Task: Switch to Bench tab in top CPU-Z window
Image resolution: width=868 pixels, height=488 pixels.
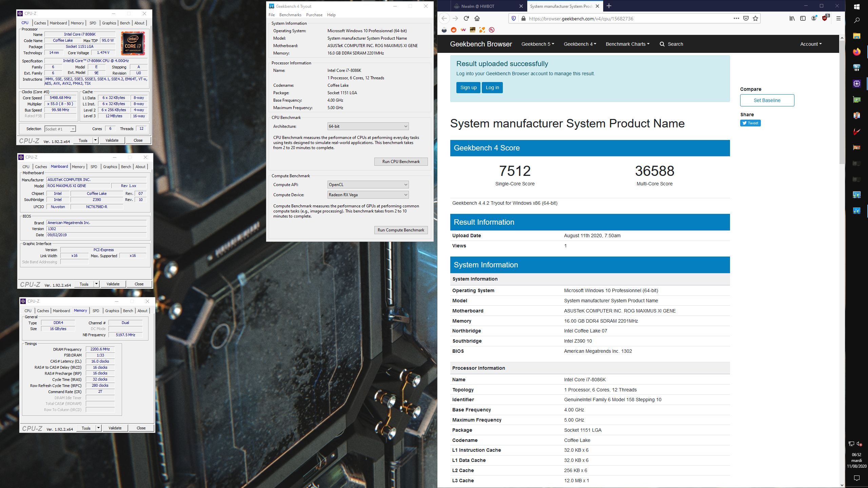Action: click(x=125, y=23)
